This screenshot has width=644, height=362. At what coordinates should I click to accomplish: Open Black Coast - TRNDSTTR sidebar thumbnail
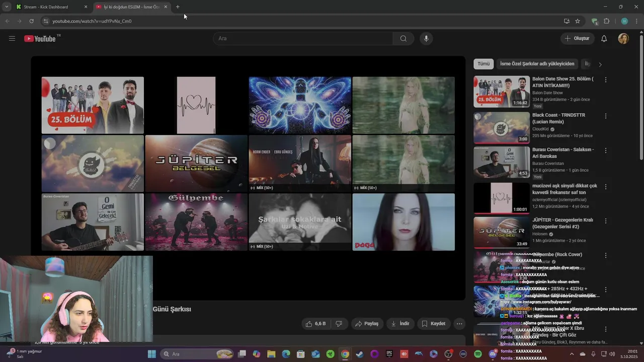(502, 128)
